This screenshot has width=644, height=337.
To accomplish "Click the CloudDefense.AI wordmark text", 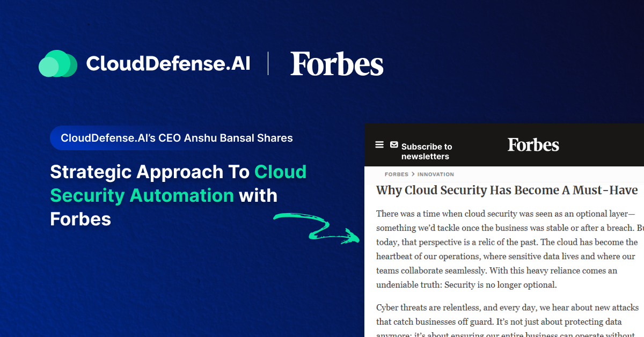I will 167,64.
